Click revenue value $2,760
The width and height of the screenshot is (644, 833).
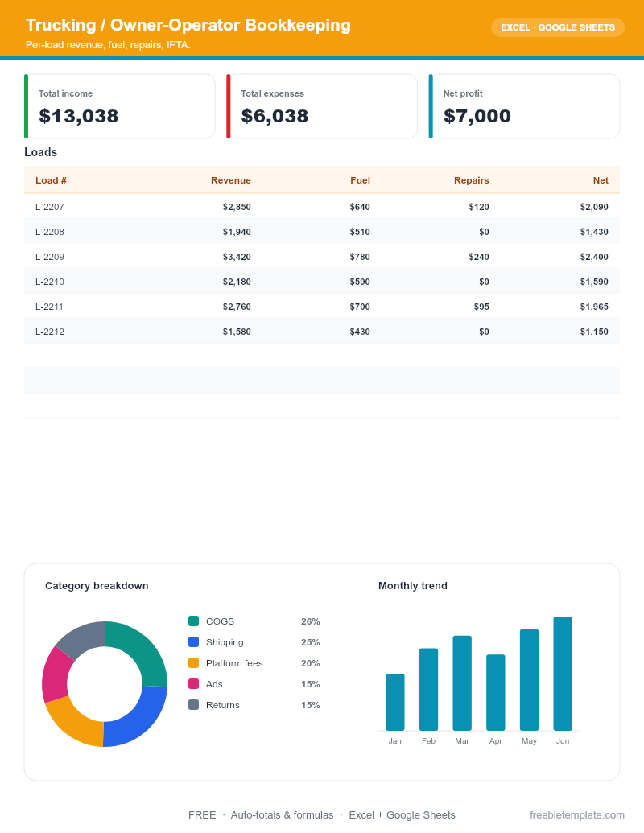[237, 307]
